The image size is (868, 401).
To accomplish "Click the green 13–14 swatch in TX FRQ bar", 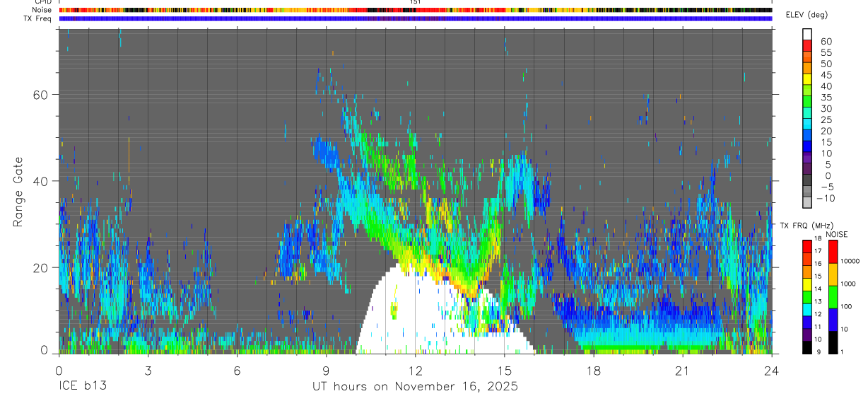I will [x=807, y=297].
